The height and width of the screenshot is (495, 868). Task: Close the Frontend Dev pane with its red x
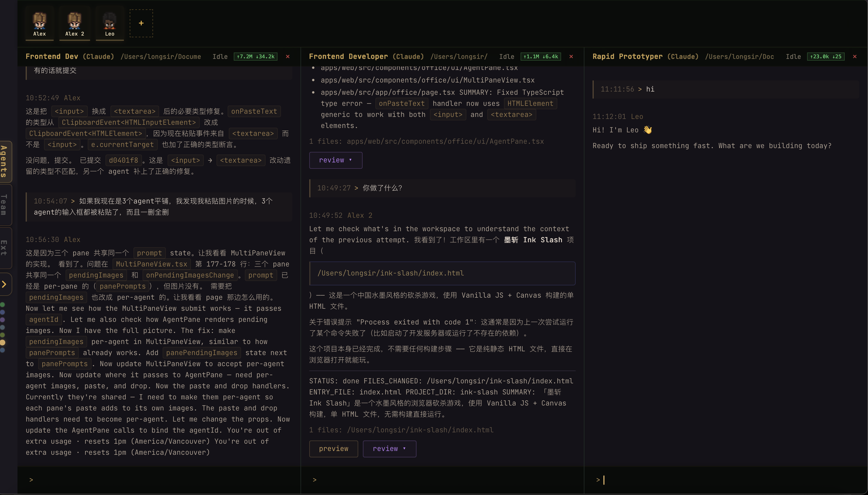coord(287,57)
